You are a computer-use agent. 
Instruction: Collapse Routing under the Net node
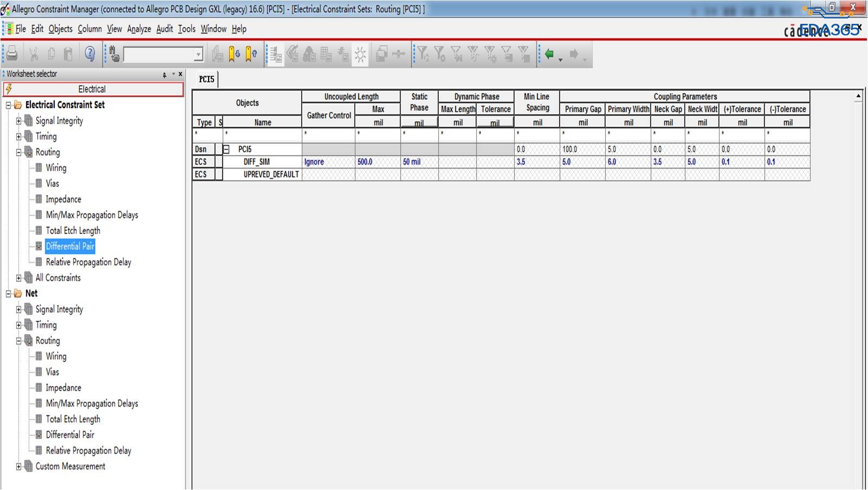coord(18,341)
